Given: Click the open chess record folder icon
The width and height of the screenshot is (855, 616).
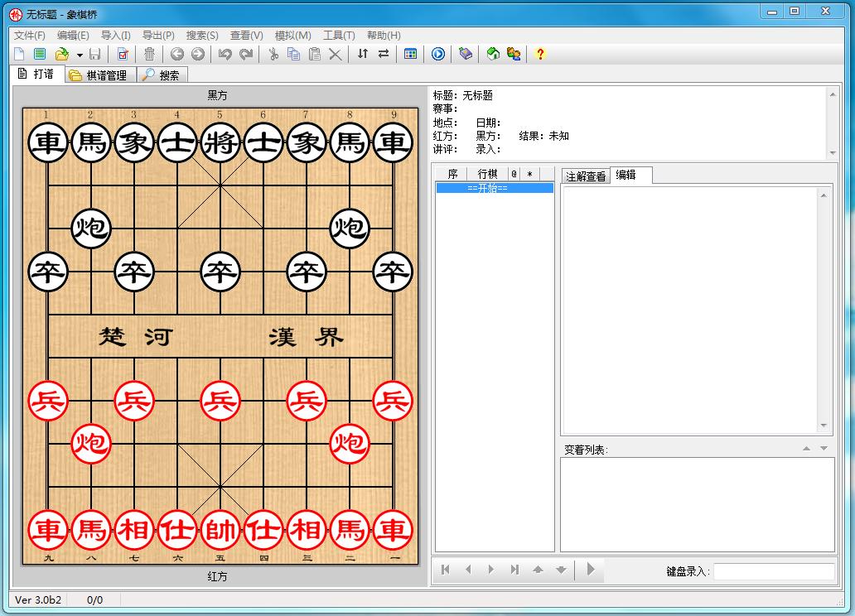Looking at the screenshot, I should point(60,54).
